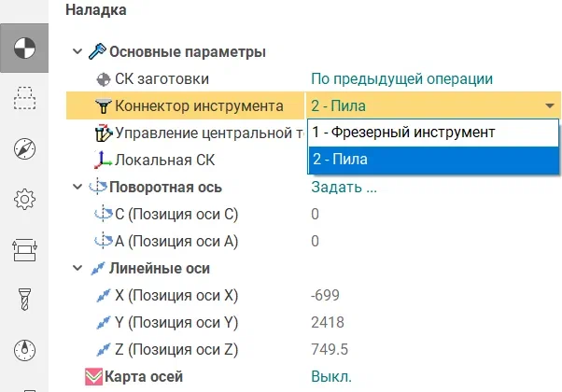The height and width of the screenshot is (392, 562).
Task: Click the Задать ... link
Action: (344, 187)
